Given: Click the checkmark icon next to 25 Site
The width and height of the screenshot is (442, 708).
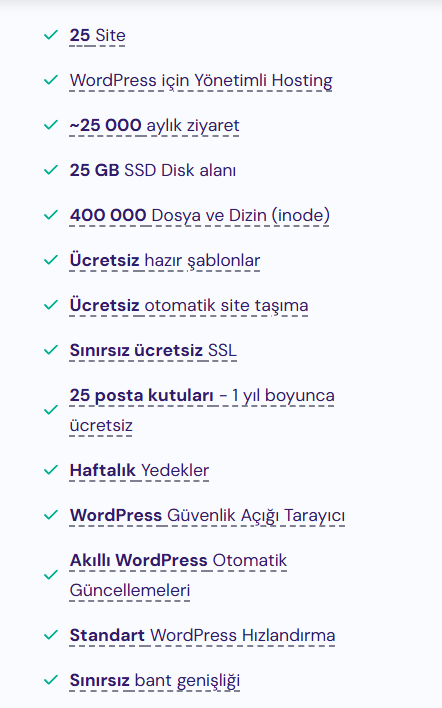Looking at the screenshot, I should click(51, 35).
